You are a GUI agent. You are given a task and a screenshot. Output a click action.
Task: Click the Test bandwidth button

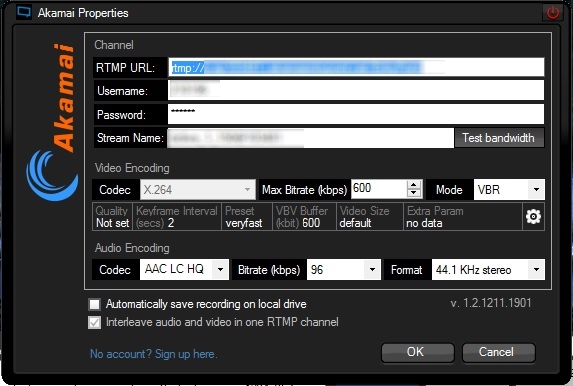(499, 138)
